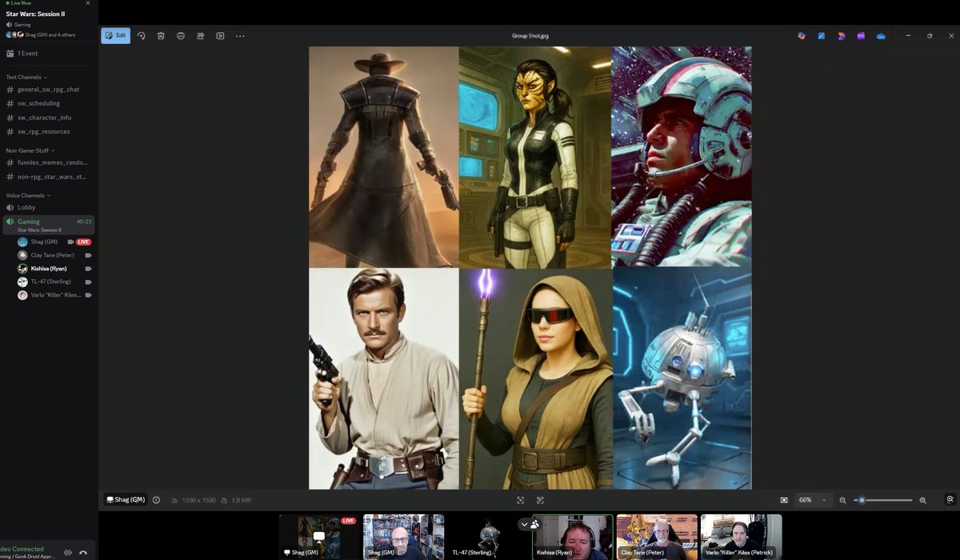This screenshot has height=560, width=960.
Task: Click the LIVE badge next to Shag (GM)
Action: click(x=83, y=242)
